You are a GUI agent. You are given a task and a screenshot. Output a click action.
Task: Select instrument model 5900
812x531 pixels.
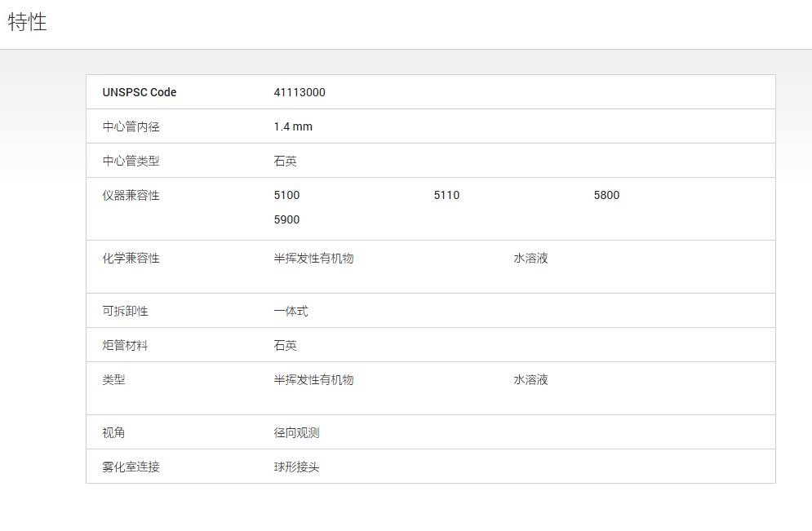pyautogui.click(x=287, y=219)
